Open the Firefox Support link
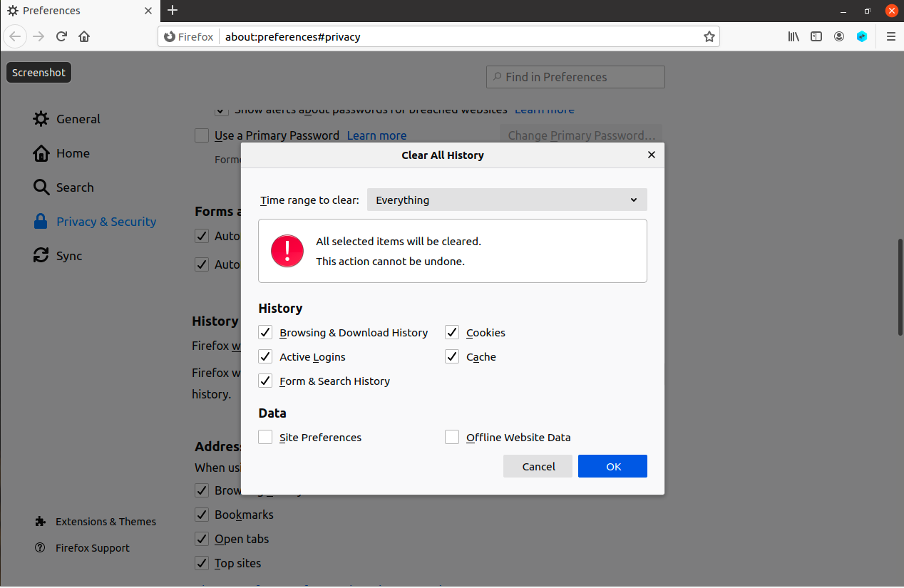 [92, 548]
